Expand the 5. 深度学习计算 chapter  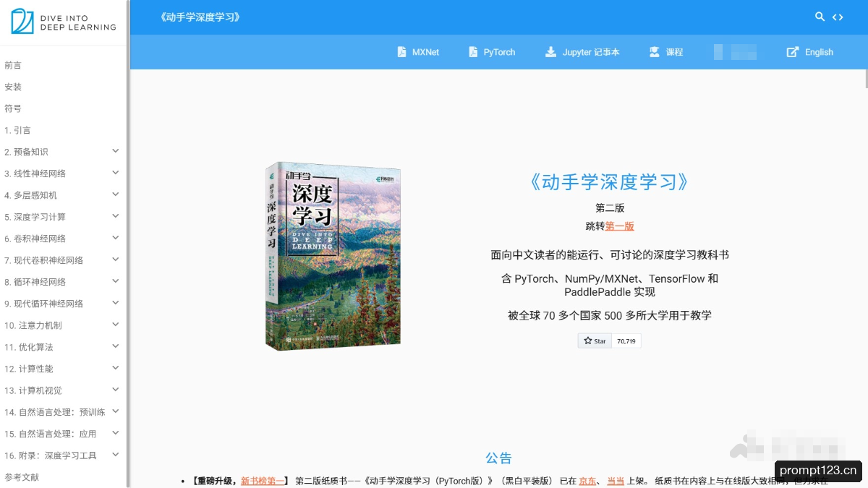tap(116, 216)
